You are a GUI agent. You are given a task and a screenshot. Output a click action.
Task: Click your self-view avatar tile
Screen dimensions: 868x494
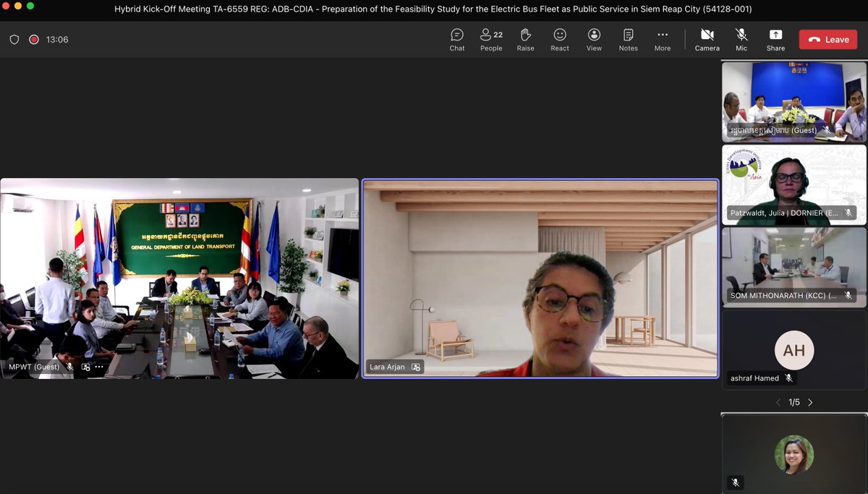coord(794,454)
